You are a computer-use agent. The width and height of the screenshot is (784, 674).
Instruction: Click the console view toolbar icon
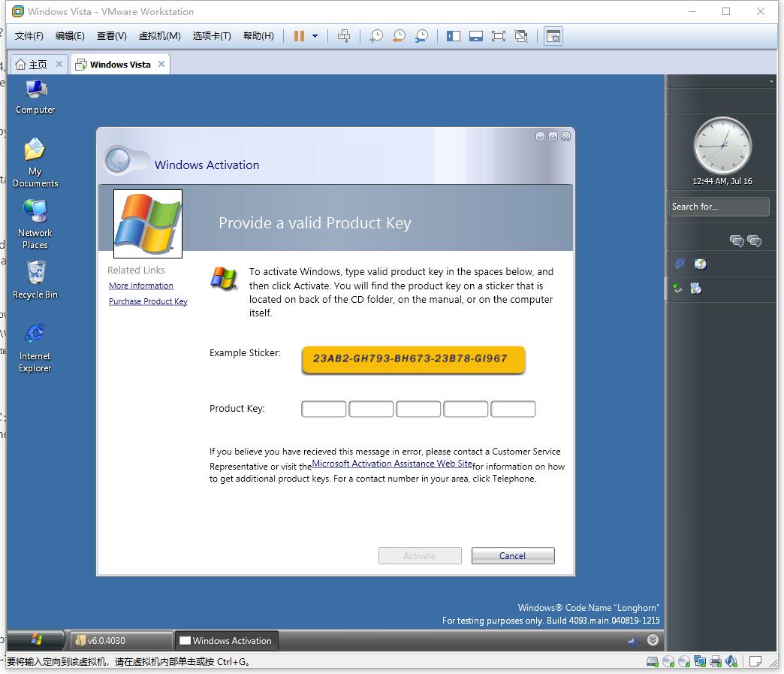(x=553, y=36)
